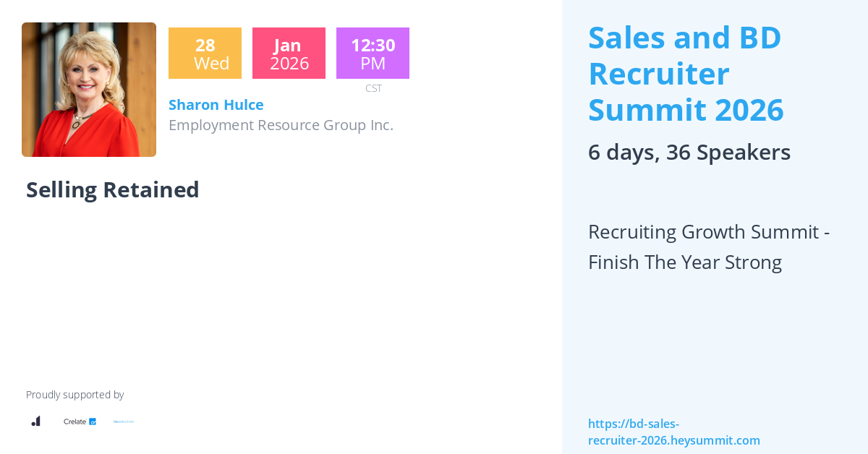
Task: Click the SourceWhale sponsor logo
Action: (124, 421)
